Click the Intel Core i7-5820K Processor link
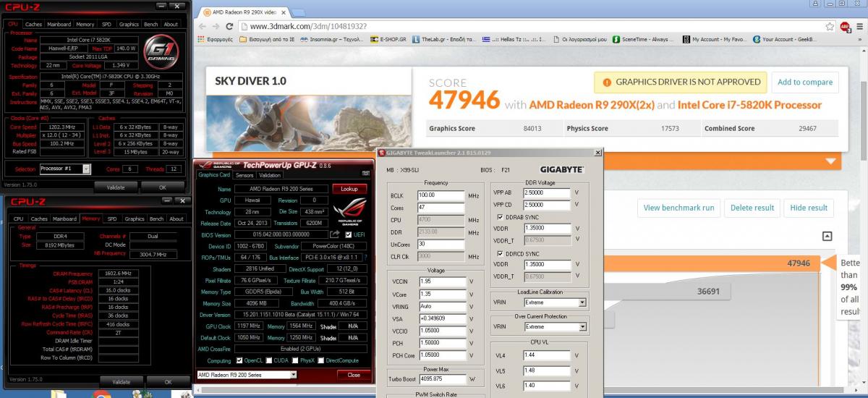This screenshot has height=398, width=868. coord(749,105)
